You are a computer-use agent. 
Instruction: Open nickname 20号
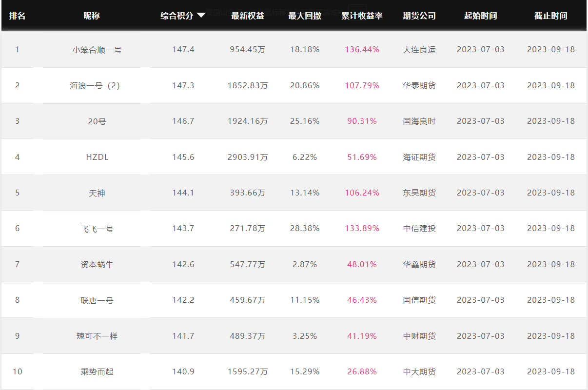coord(97,121)
